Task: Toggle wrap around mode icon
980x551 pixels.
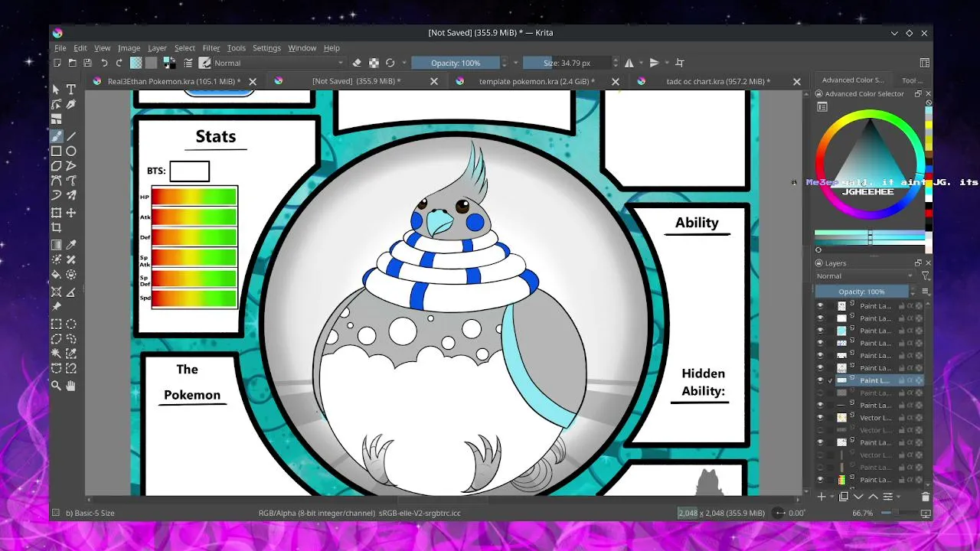Action: 679,63
